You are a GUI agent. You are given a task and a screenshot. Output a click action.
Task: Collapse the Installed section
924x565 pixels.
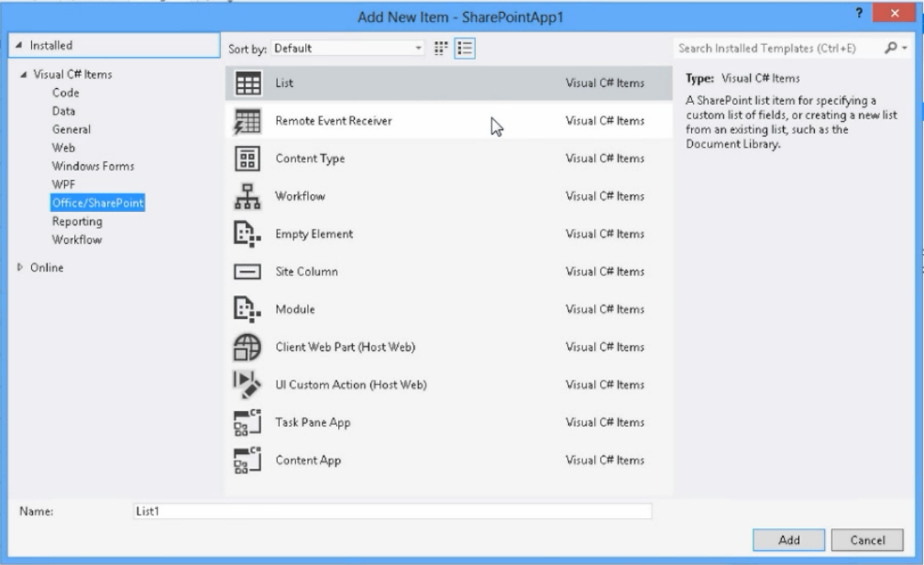tap(19, 46)
